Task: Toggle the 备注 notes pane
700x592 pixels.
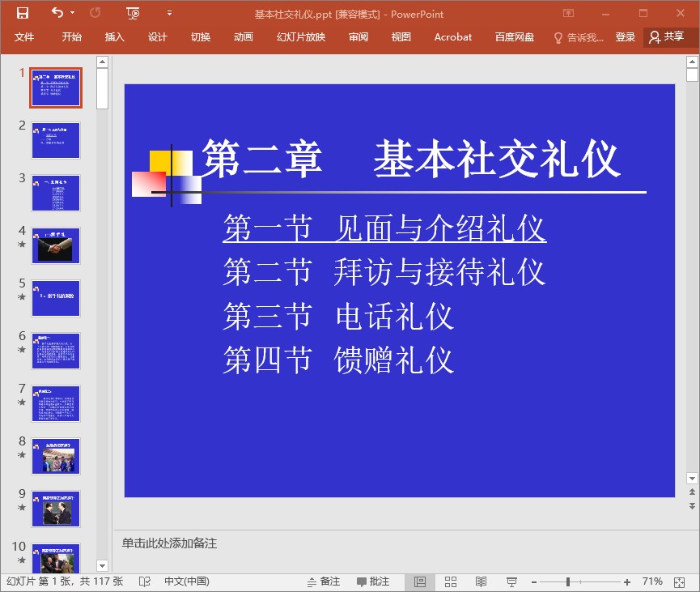Action: click(323, 581)
